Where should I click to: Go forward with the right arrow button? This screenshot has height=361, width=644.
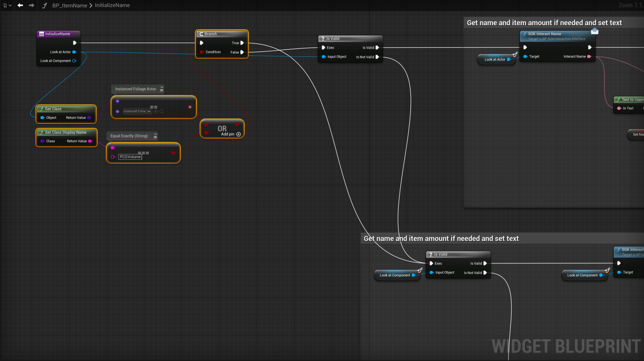click(x=31, y=5)
